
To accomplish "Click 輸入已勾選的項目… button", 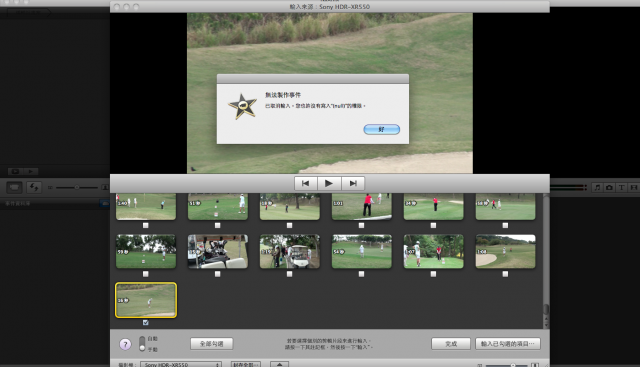I will 508,344.
